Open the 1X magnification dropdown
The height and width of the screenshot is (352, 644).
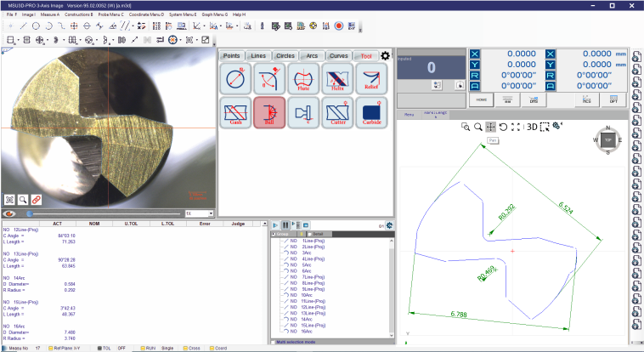pos(199,213)
